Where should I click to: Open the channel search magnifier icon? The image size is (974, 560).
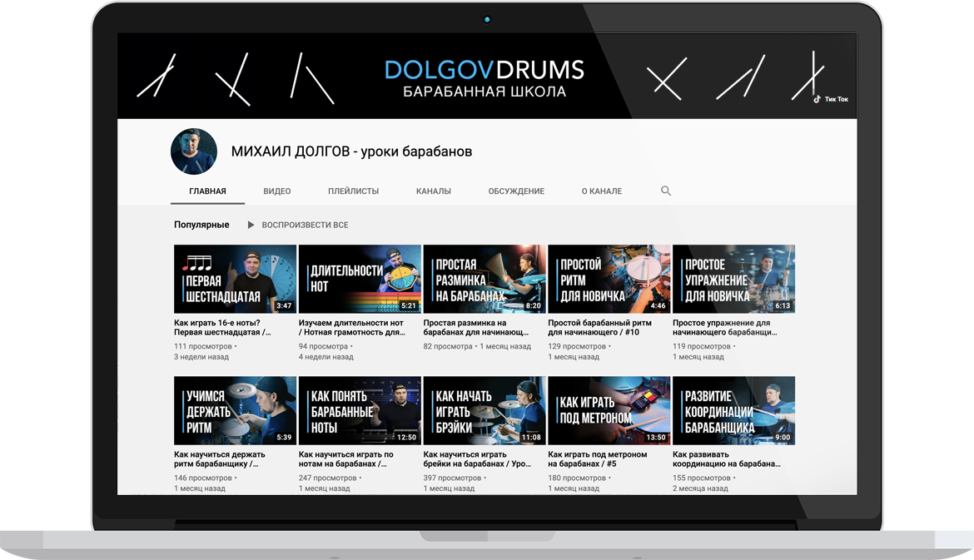point(665,191)
